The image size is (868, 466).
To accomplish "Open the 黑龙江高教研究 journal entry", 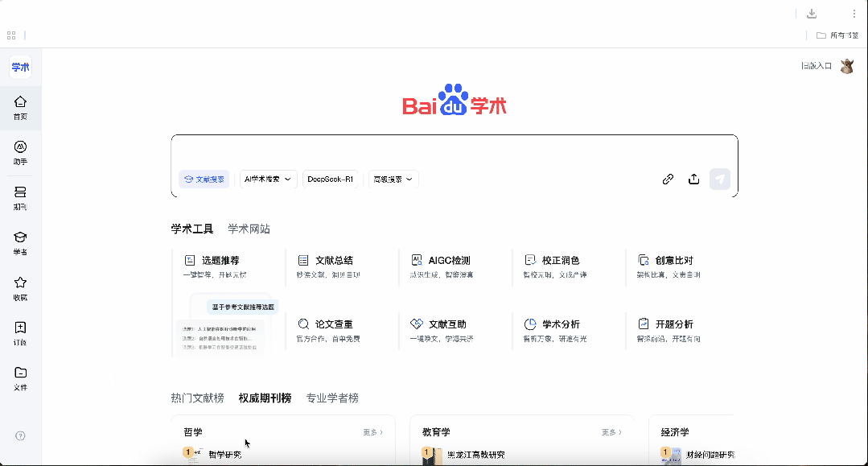I will pyautogui.click(x=476, y=455).
